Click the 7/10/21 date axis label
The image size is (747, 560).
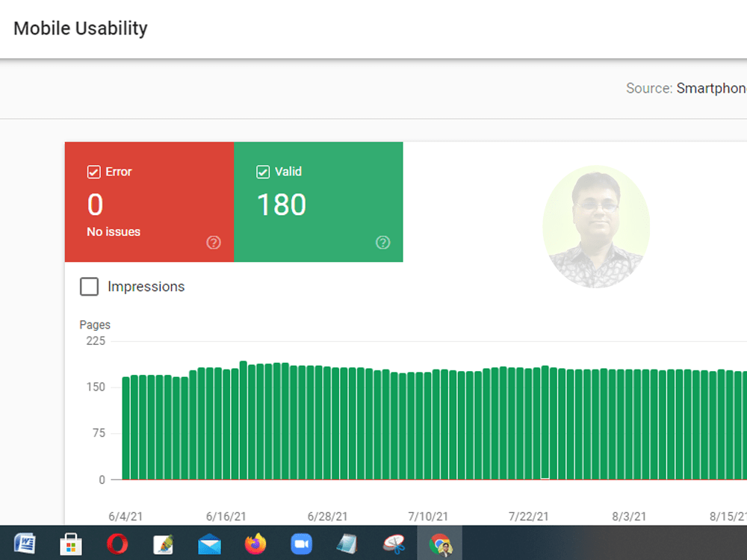428,516
